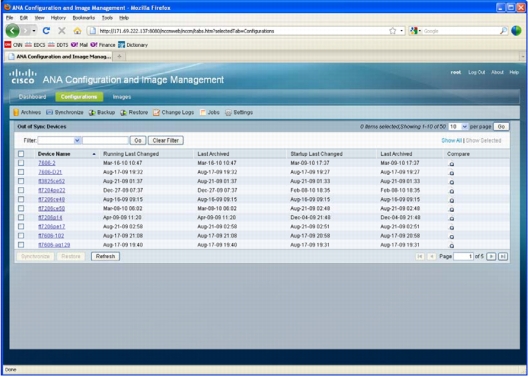The width and height of the screenshot is (529, 377).
Task: Open Synchronize in the Configurations toolbar
Action: point(65,112)
